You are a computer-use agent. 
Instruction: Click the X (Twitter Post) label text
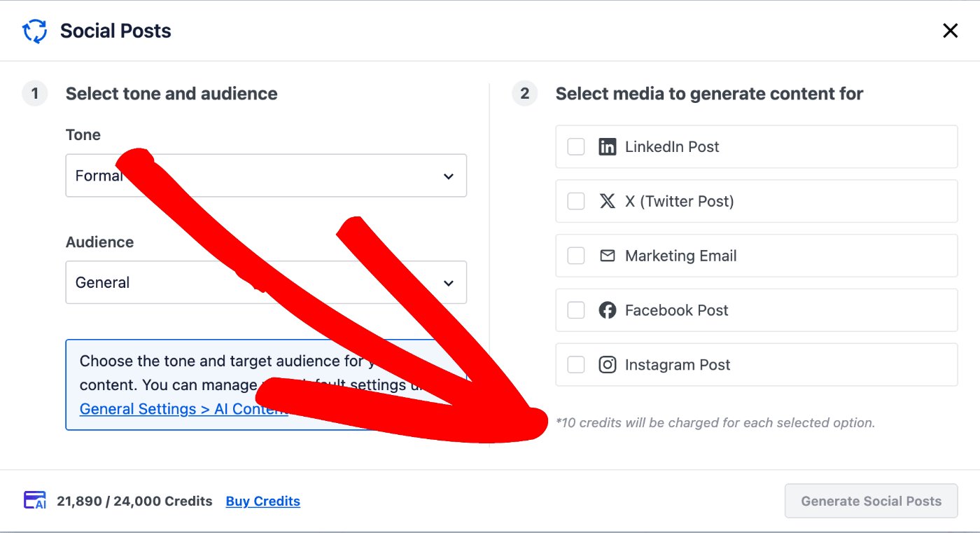tap(679, 202)
